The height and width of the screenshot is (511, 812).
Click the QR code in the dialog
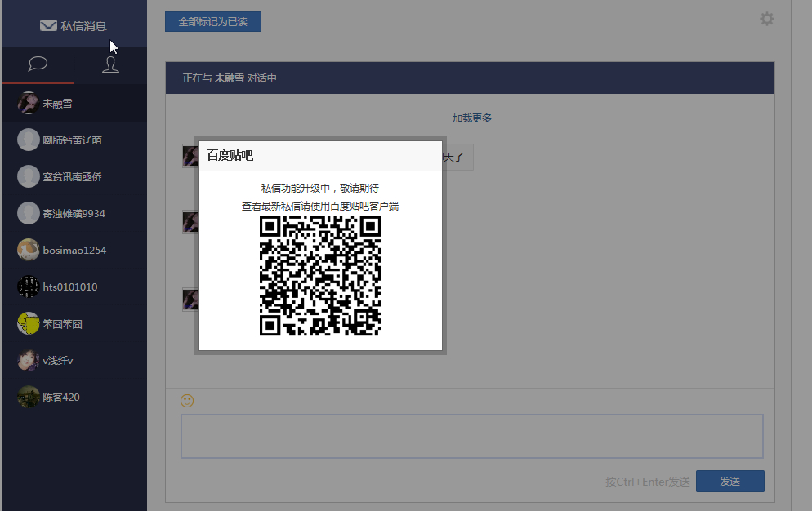(x=320, y=276)
